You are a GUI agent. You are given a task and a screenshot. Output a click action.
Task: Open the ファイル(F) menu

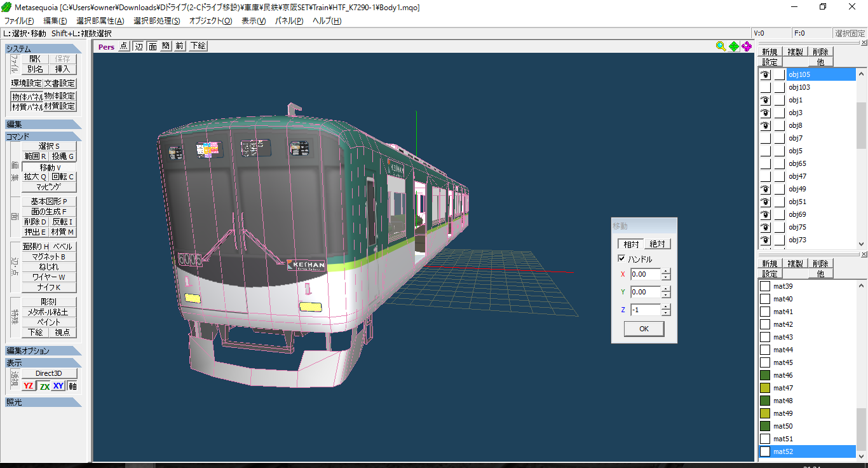pyautogui.click(x=19, y=21)
